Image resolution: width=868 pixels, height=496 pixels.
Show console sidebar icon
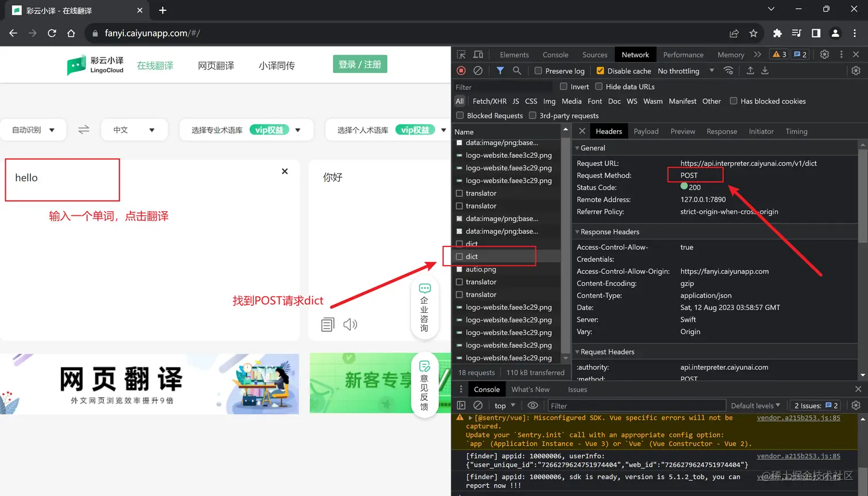point(461,405)
